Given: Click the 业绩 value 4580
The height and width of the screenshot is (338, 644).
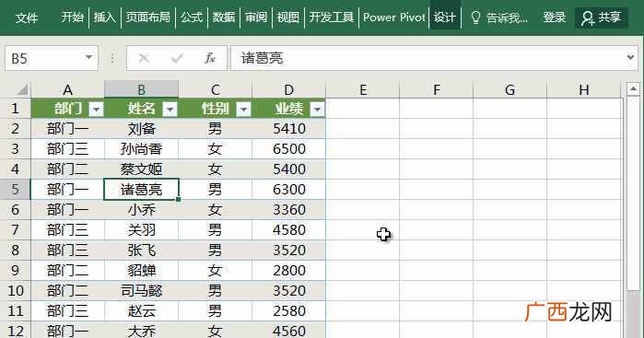Looking at the screenshot, I should [288, 229].
